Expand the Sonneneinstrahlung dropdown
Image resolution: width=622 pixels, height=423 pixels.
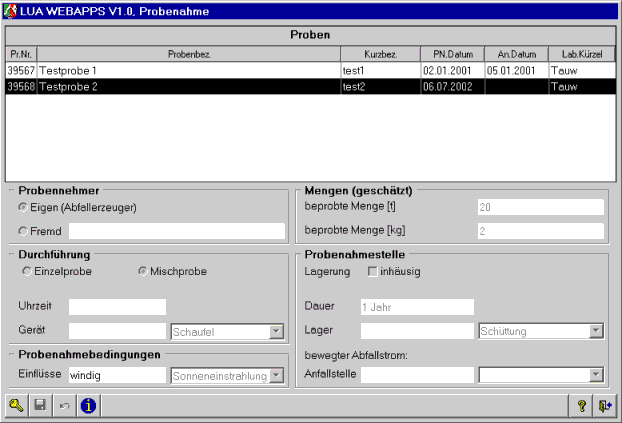tap(277, 375)
